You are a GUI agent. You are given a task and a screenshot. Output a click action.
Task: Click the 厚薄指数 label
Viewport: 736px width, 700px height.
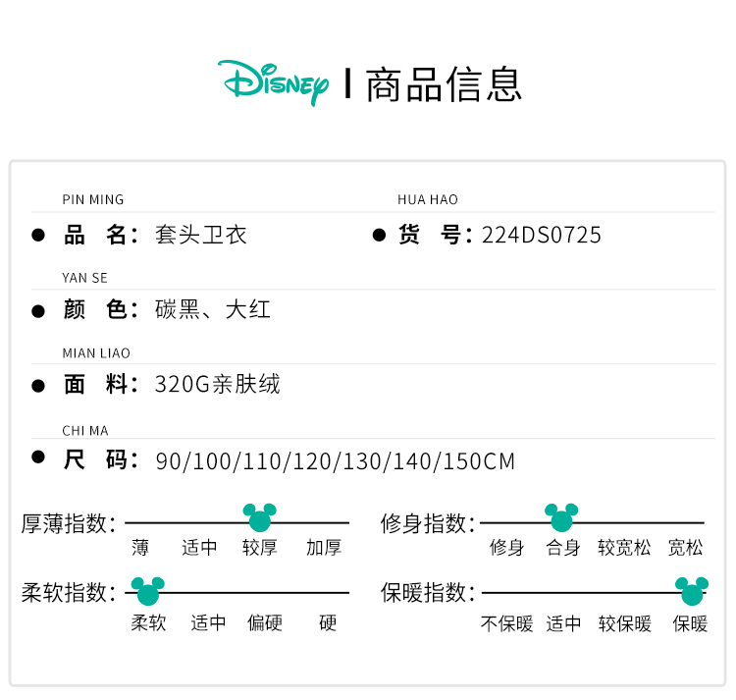click(69, 523)
